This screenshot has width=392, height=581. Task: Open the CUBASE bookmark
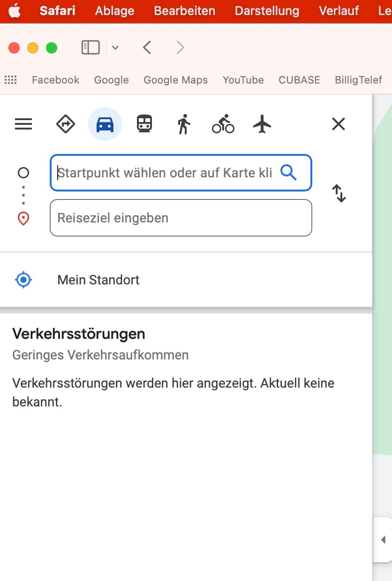click(299, 80)
